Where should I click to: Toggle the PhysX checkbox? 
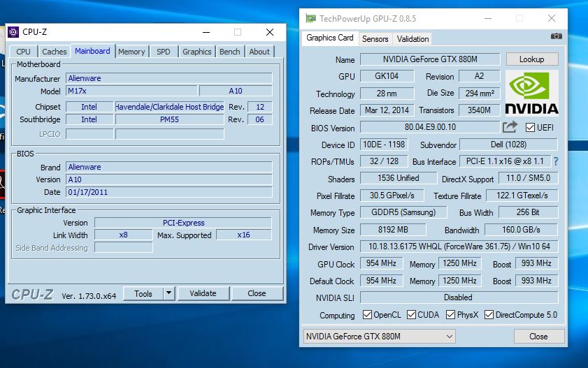[450, 315]
